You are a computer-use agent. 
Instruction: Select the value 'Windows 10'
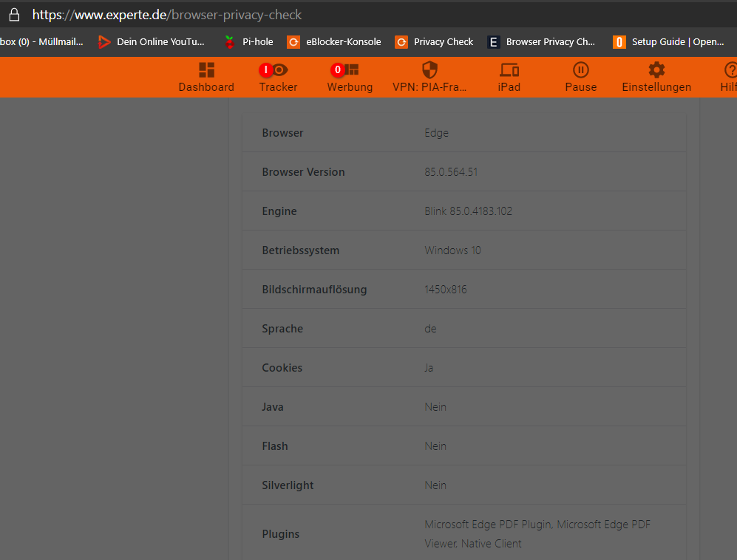pyautogui.click(x=452, y=250)
